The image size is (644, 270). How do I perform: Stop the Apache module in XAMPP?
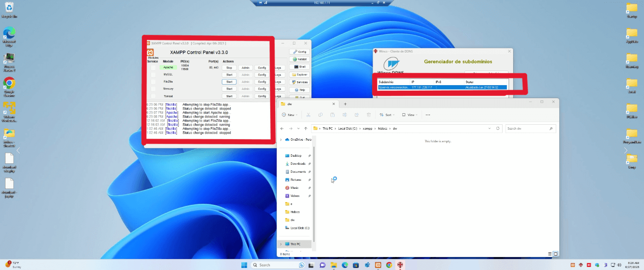point(229,68)
